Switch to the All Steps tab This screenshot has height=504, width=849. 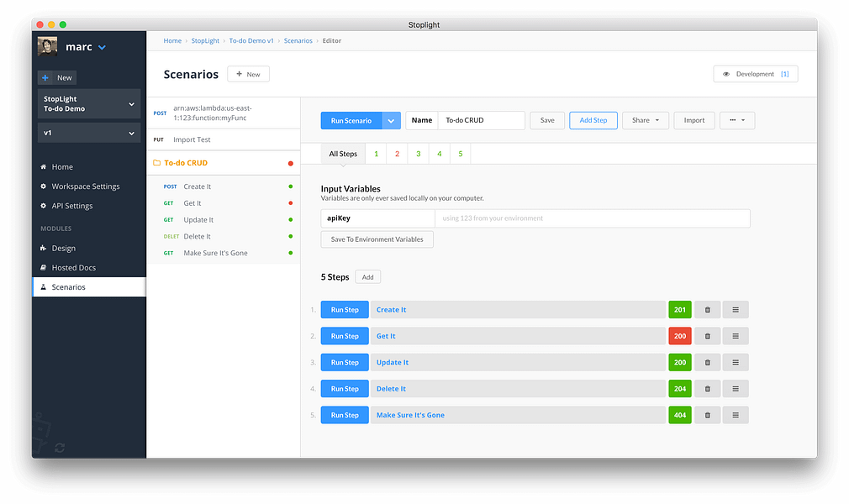pyautogui.click(x=343, y=154)
